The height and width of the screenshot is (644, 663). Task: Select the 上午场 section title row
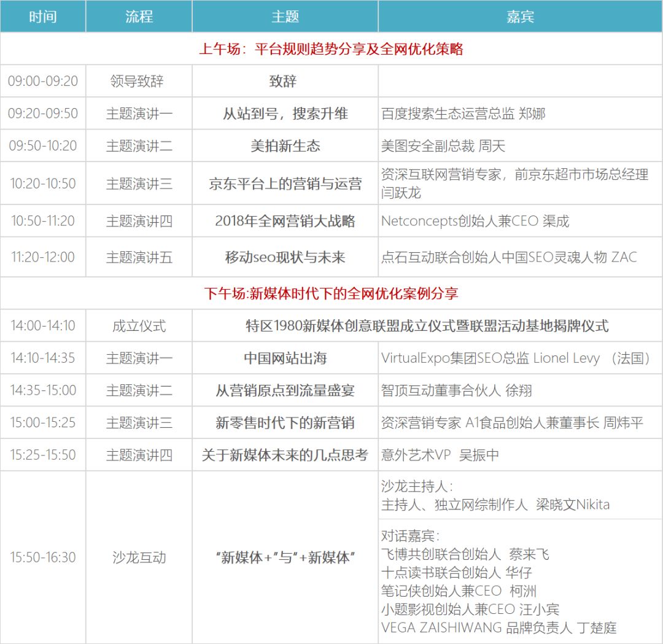(x=331, y=48)
